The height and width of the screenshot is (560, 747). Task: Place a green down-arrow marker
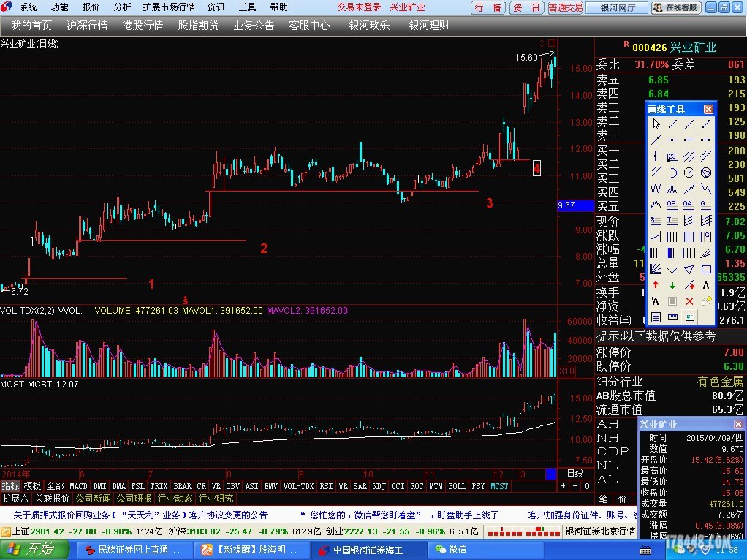click(x=672, y=285)
